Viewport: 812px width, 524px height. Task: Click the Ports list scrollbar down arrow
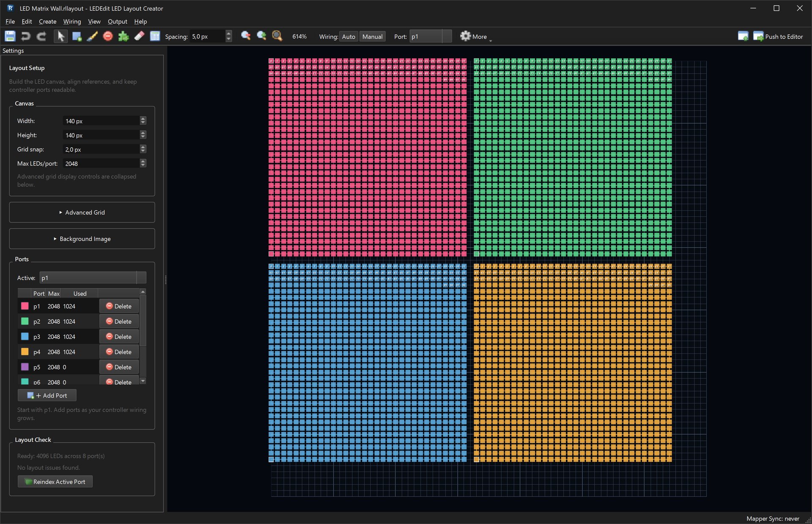(x=143, y=381)
